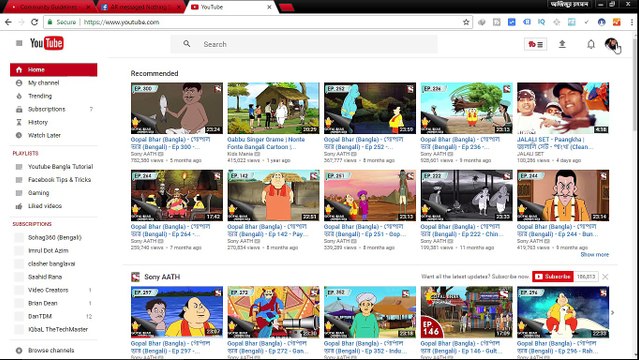The height and width of the screenshot is (360, 639).
Task: Go back with browser back arrow
Action: 8,22
